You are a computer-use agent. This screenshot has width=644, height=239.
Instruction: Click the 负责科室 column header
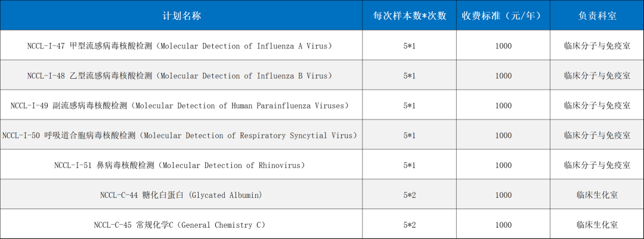[596, 16]
